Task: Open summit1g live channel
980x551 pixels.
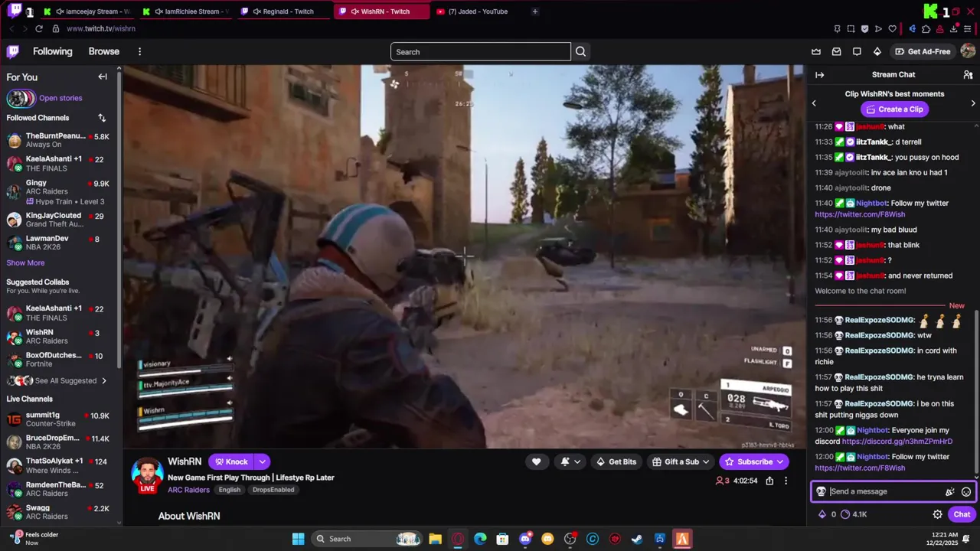Action: tap(60, 419)
